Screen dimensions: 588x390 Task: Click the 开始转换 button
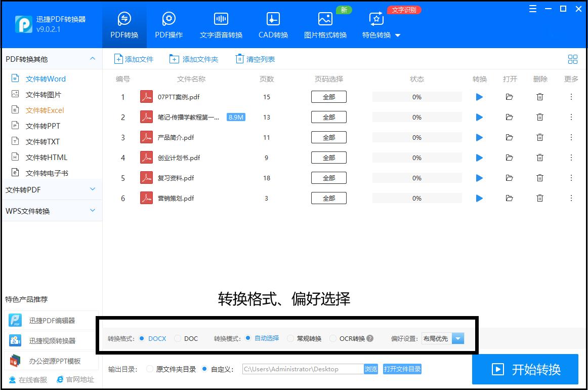[x=525, y=369]
